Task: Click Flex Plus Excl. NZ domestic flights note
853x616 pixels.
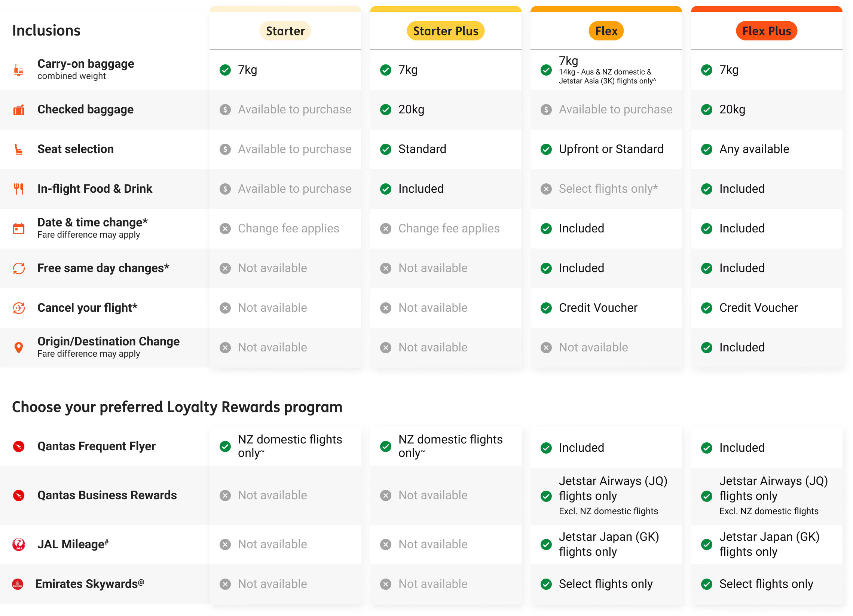Action: pos(769,512)
